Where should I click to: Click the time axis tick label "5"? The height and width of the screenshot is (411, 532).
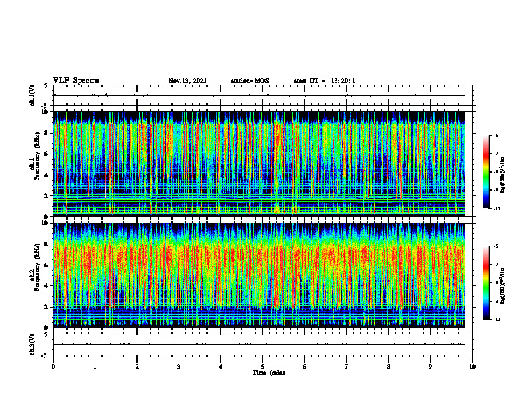pyautogui.click(x=263, y=367)
